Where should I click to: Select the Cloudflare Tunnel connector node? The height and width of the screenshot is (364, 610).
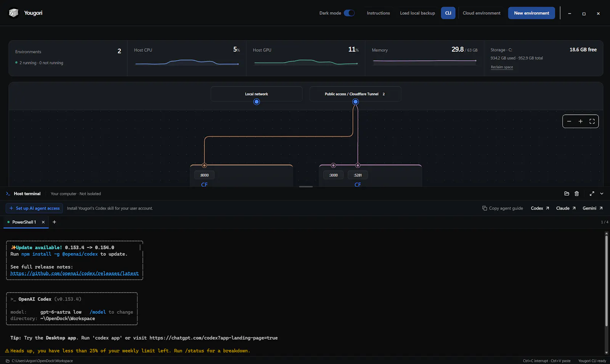point(355,102)
